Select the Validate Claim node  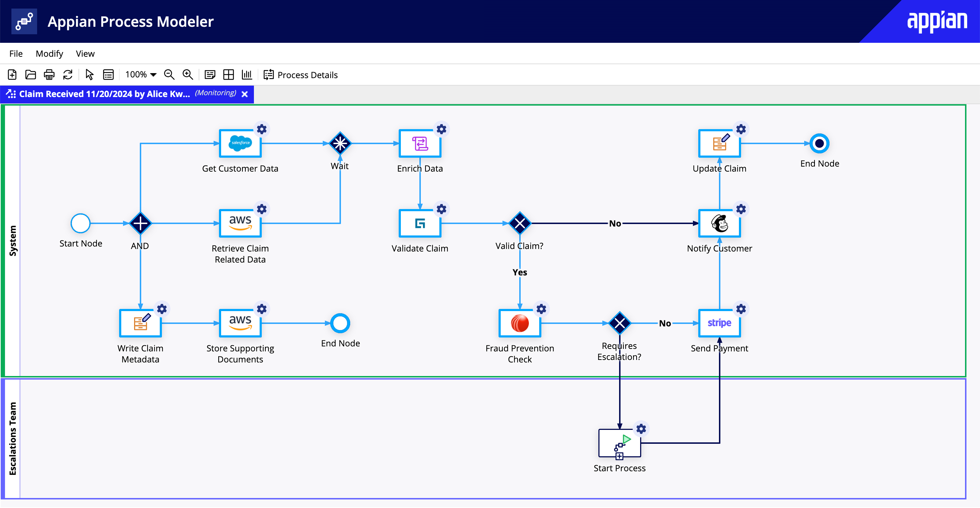(x=420, y=223)
